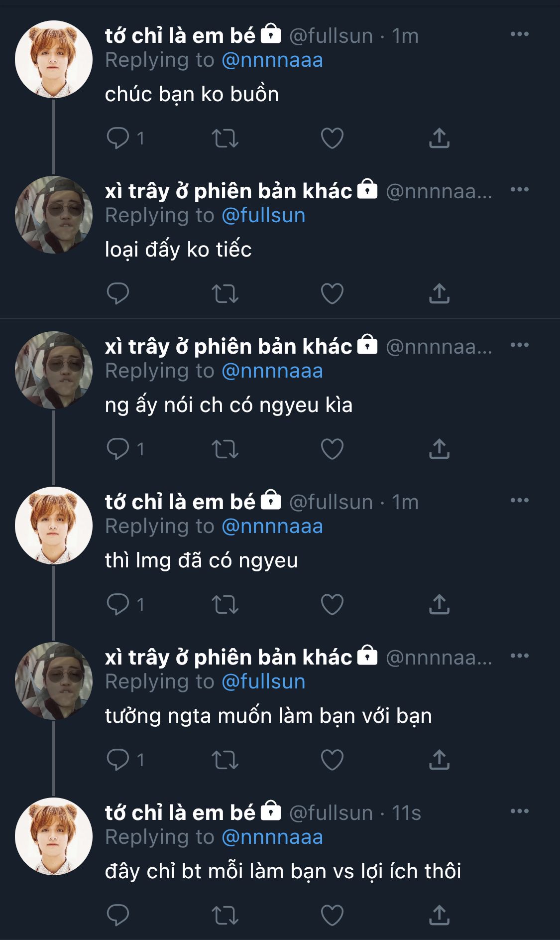This screenshot has height=940, width=560.
Task: Open avatar beside "tưởng ngta muốn làm bạn" tweet
Action: tap(54, 681)
